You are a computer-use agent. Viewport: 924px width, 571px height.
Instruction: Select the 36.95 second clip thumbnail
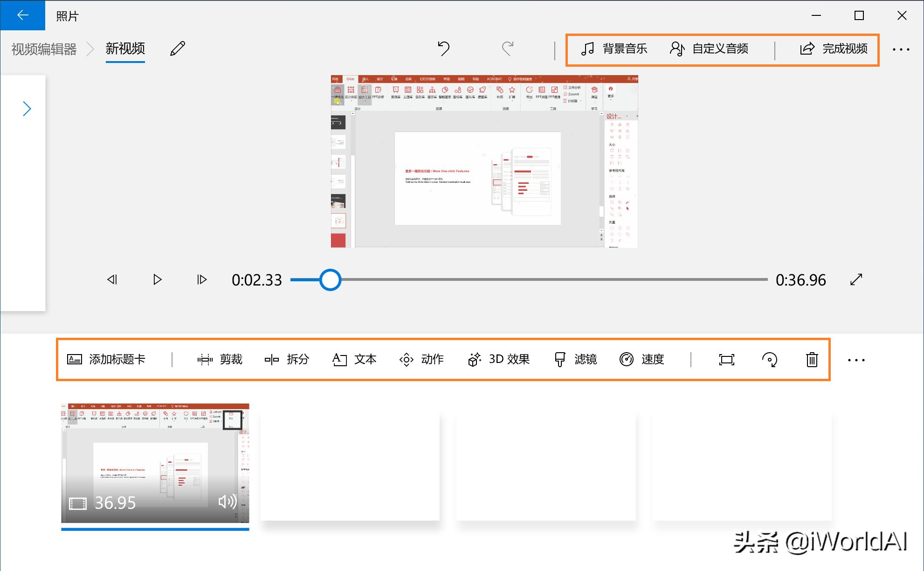[155, 465]
